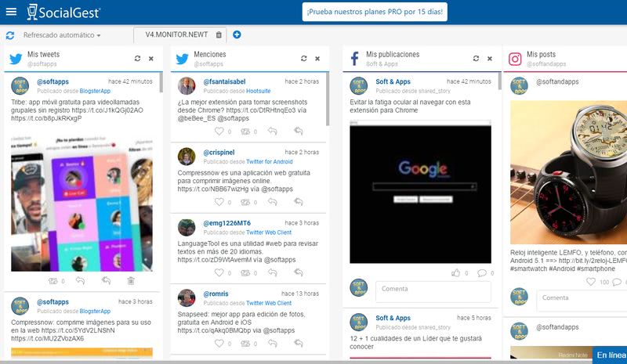Retweet the Tribe app tweet

[x=53, y=281]
